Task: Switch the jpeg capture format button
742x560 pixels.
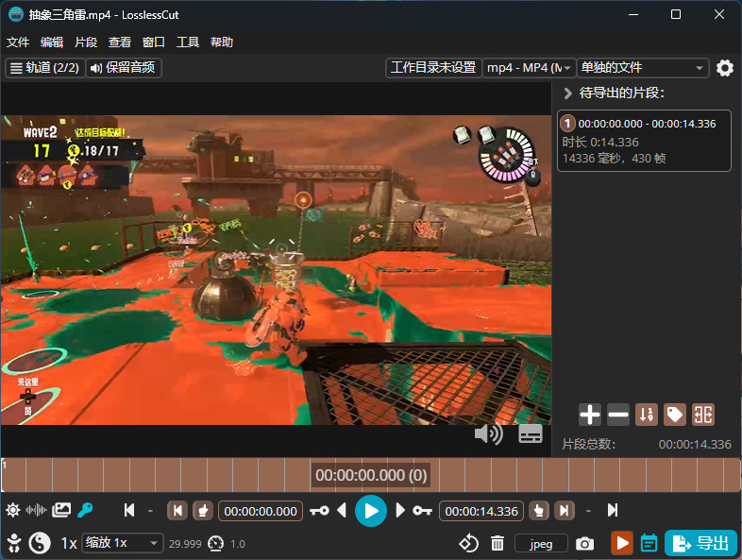Action: pyautogui.click(x=541, y=543)
